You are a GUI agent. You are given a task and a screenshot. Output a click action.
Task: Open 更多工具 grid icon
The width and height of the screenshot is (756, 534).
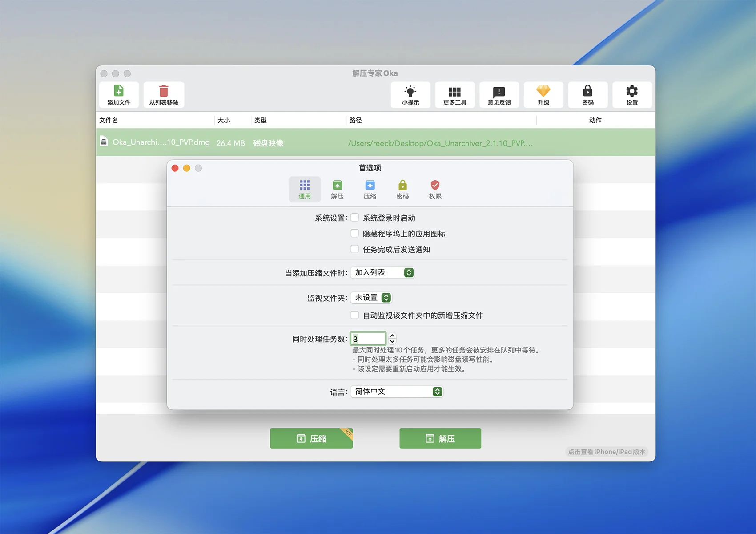coord(454,92)
